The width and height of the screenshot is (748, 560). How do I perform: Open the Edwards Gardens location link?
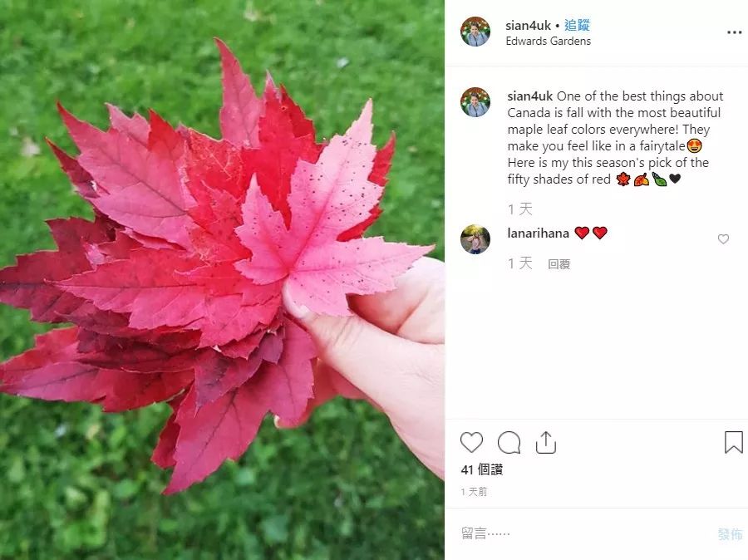[549, 41]
